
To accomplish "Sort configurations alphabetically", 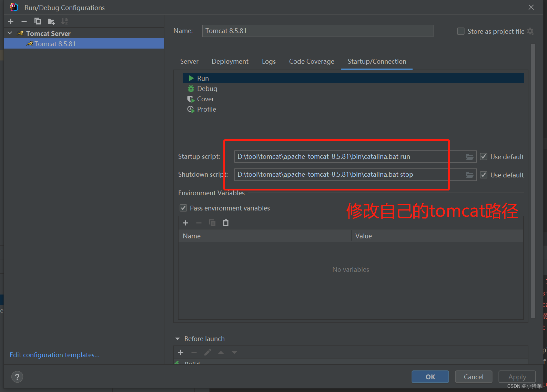I will (x=64, y=21).
